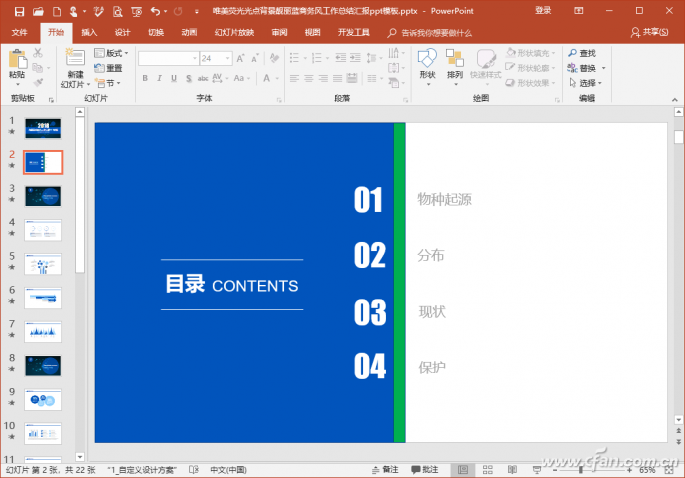Click the Reset (重置) slide button
This screenshot has height=478, width=685.
click(x=108, y=68)
